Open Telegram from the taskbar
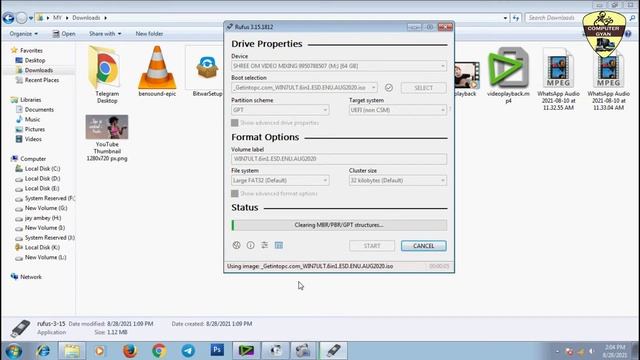This screenshot has width=640, height=360. point(188,351)
